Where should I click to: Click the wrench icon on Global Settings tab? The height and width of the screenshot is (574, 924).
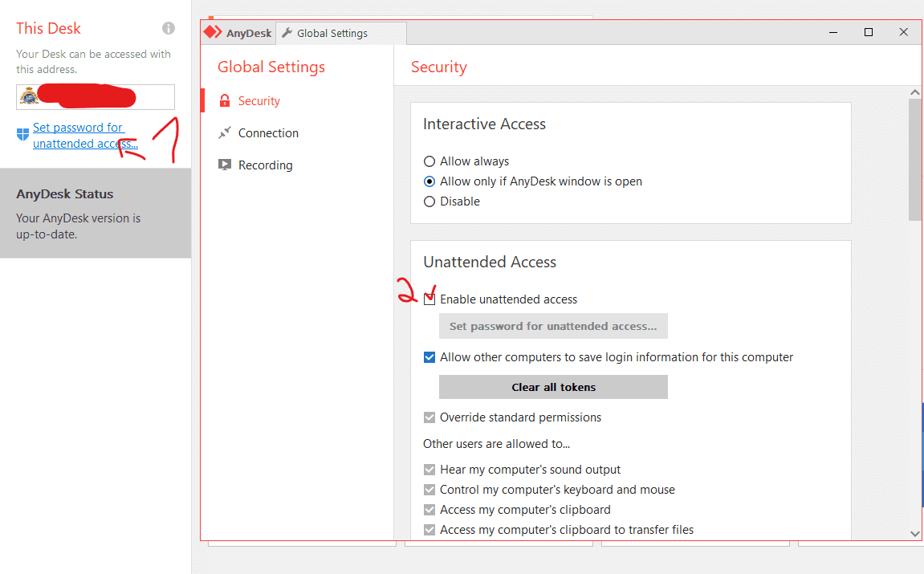click(287, 33)
